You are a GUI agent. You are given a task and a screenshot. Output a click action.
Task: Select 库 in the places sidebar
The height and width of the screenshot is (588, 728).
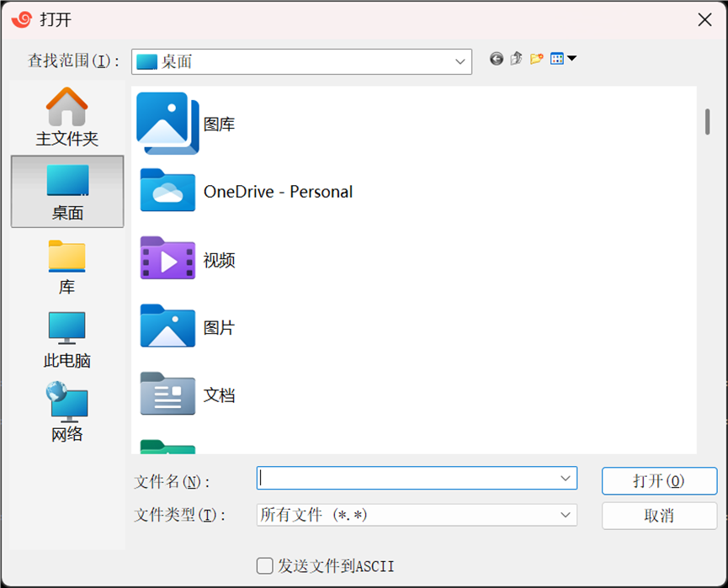point(67,268)
